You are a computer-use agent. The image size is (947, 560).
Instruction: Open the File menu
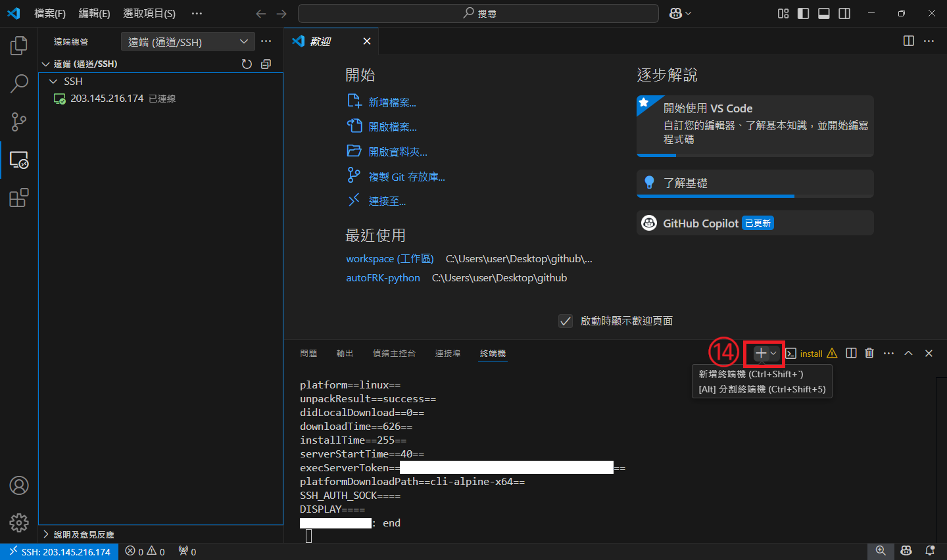tap(50, 13)
